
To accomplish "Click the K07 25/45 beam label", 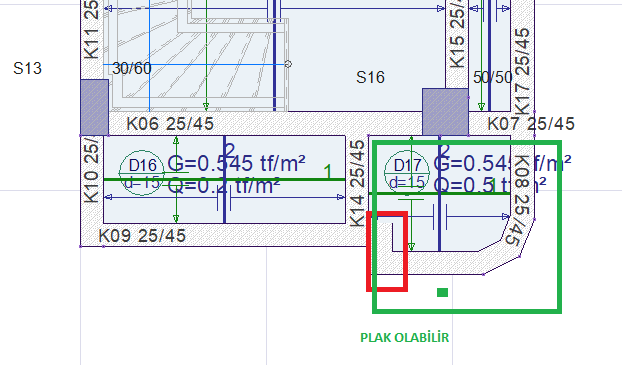I will 531,124.
